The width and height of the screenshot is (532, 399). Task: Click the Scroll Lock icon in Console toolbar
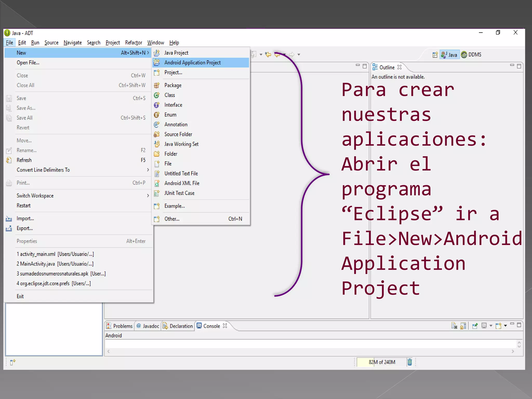point(463,326)
